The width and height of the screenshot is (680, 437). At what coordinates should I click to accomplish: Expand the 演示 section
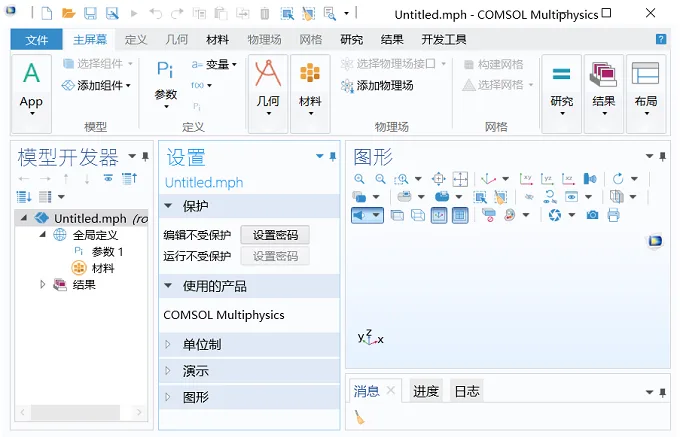click(x=168, y=371)
